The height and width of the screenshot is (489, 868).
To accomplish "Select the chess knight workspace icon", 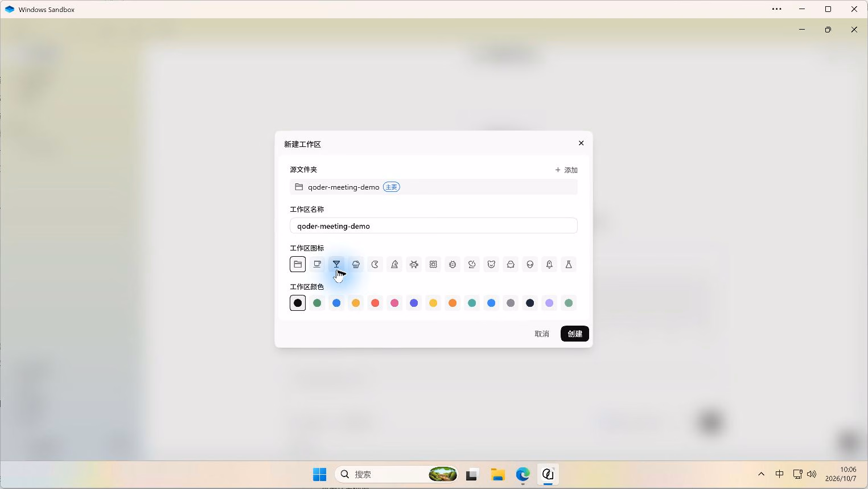I will pyautogui.click(x=394, y=264).
